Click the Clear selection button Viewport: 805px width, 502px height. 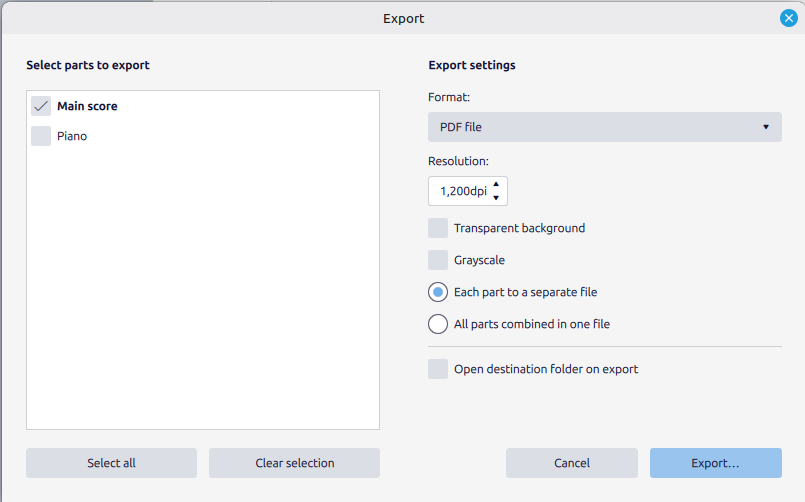(x=295, y=463)
